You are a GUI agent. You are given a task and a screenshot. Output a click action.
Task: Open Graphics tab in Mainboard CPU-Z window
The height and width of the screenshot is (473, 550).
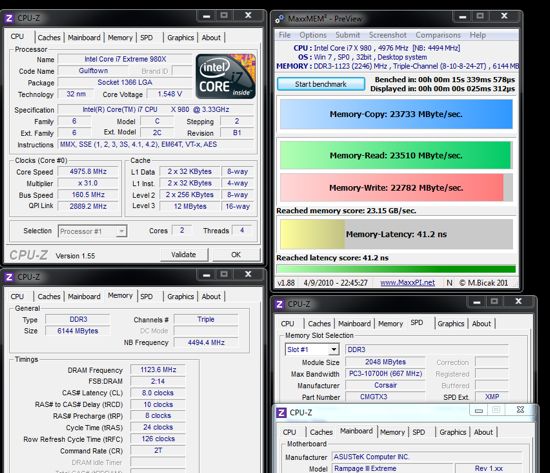coord(453,432)
